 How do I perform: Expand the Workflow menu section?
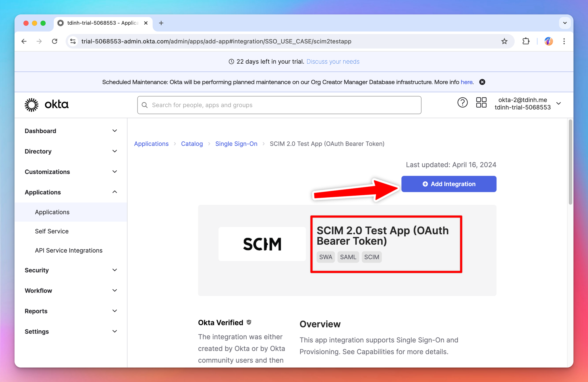[x=71, y=291]
